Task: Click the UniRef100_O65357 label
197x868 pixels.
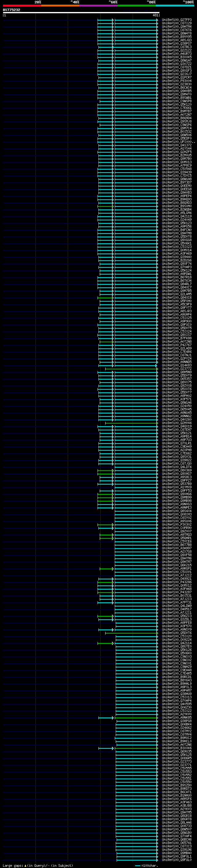Action: point(177,379)
